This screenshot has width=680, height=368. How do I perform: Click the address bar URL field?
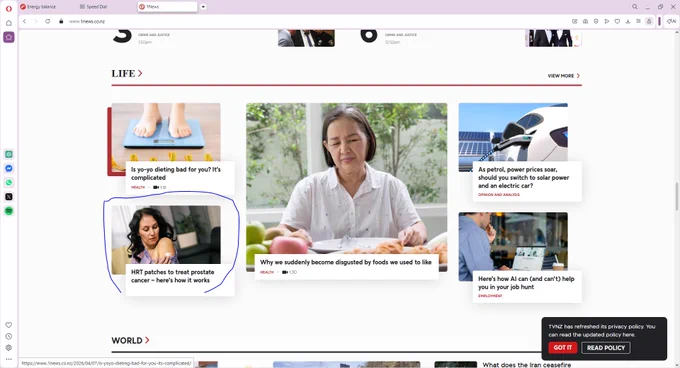coord(317,21)
